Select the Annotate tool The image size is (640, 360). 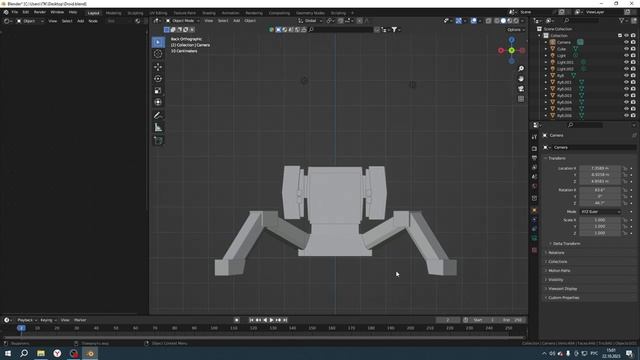coord(158,116)
